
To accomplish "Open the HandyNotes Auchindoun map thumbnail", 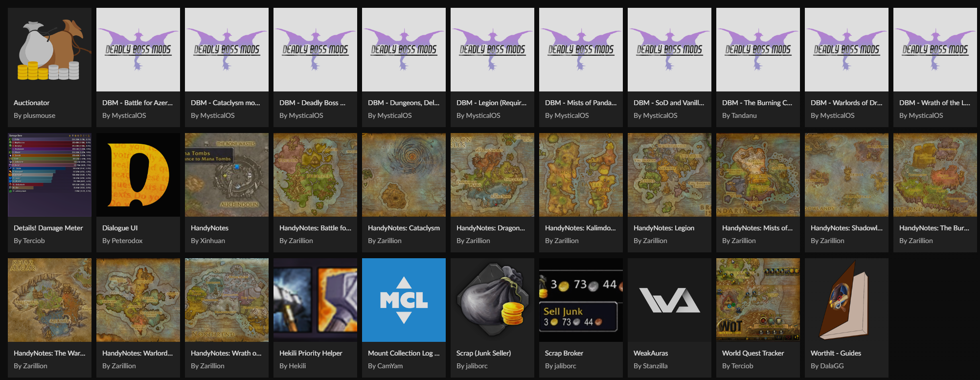I will [227, 175].
